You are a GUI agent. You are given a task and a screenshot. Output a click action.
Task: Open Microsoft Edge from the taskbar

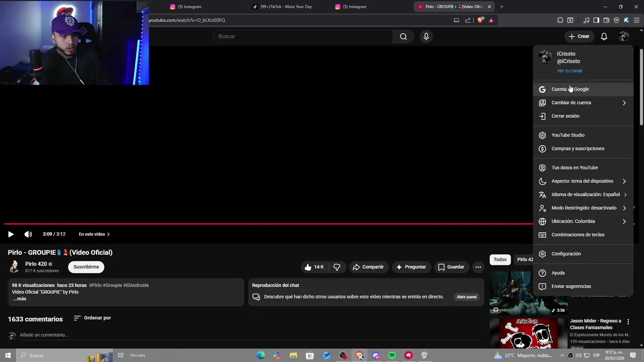[261, 355]
